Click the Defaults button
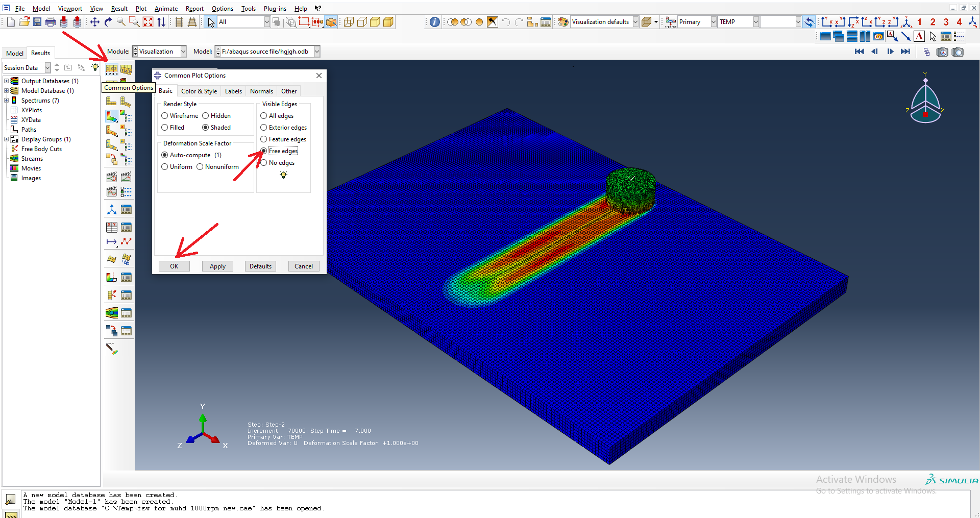The height and width of the screenshot is (518, 980). pos(260,266)
